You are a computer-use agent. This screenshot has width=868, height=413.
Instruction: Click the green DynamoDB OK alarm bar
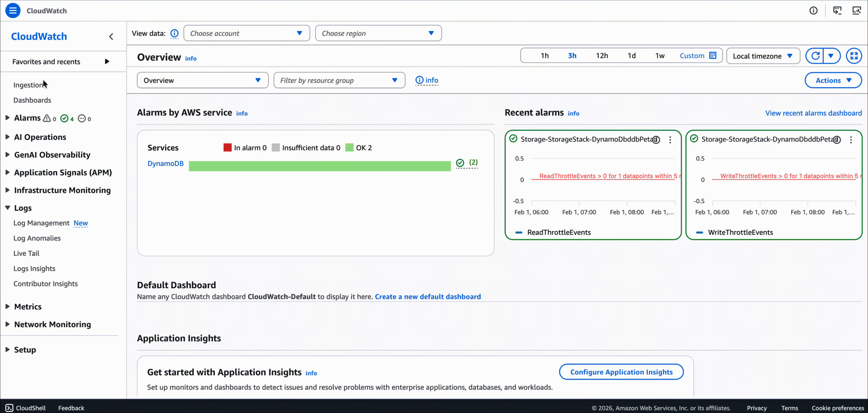click(x=320, y=166)
